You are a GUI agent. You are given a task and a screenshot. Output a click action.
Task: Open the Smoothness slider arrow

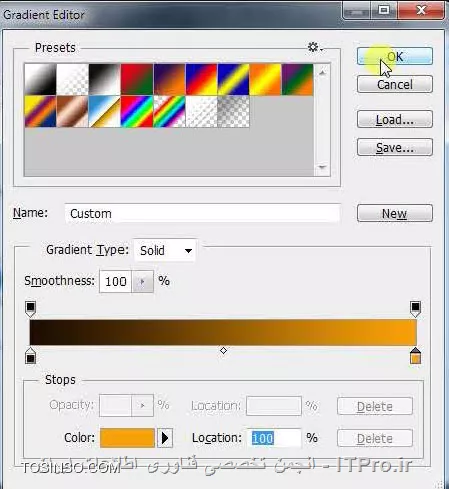click(142, 282)
